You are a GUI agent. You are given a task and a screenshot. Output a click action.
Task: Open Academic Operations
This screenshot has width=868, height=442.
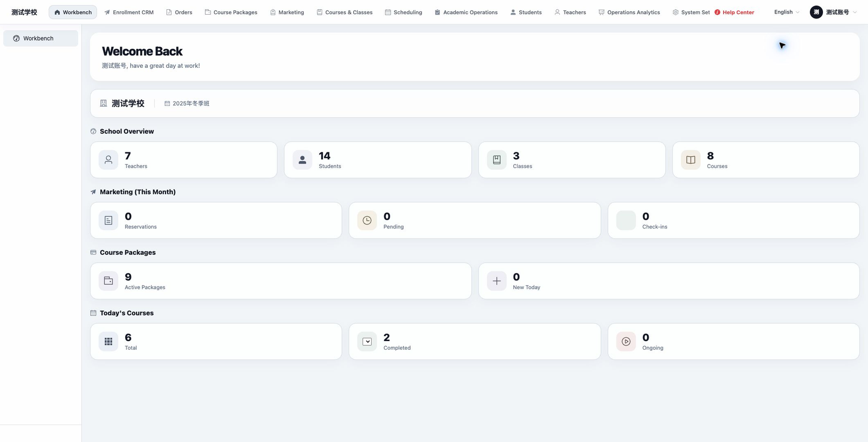point(466,12)
